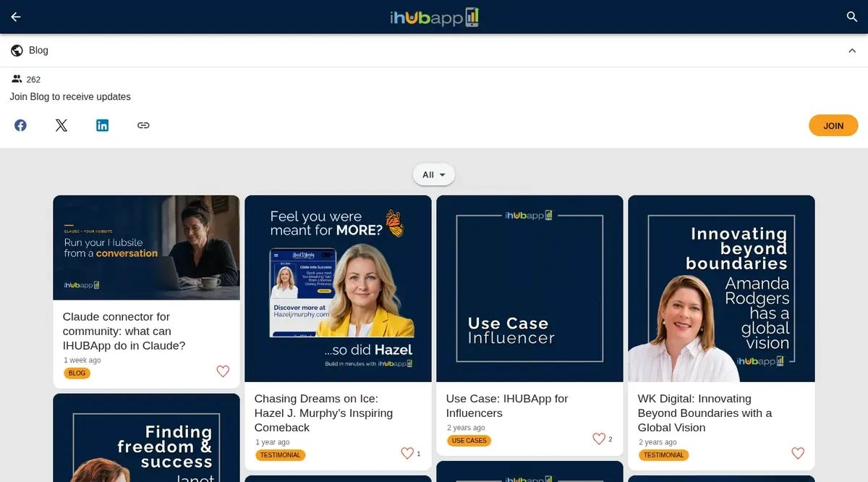Click the BLOG tag on Claude post
Screen dimensions: 868x482
77,373
